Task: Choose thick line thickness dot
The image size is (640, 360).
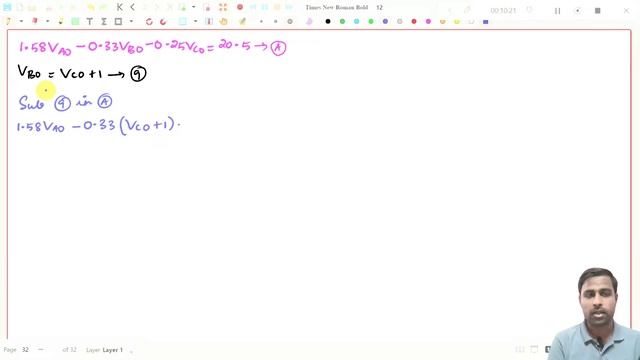Action: pyautogui.click(x=290, y=21)
